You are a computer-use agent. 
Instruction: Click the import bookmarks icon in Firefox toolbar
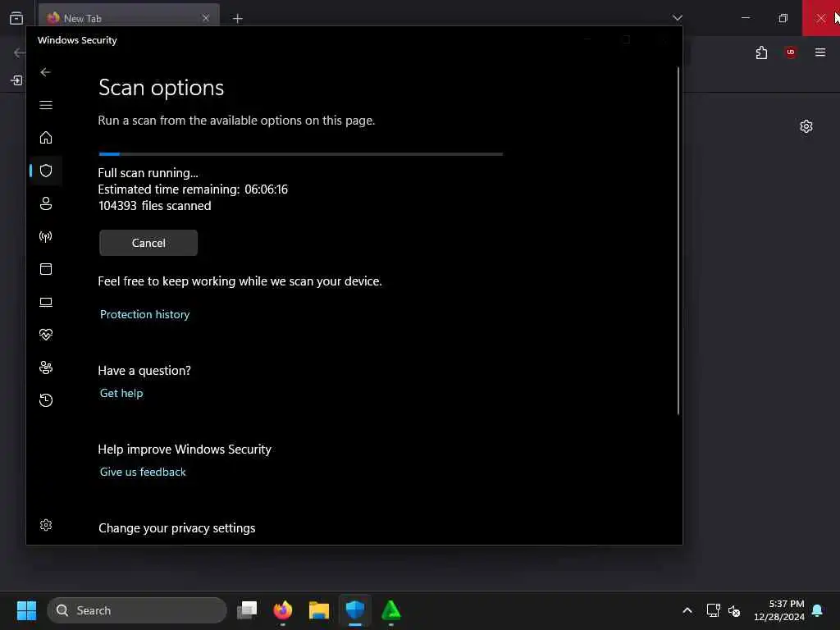point(16,80)
